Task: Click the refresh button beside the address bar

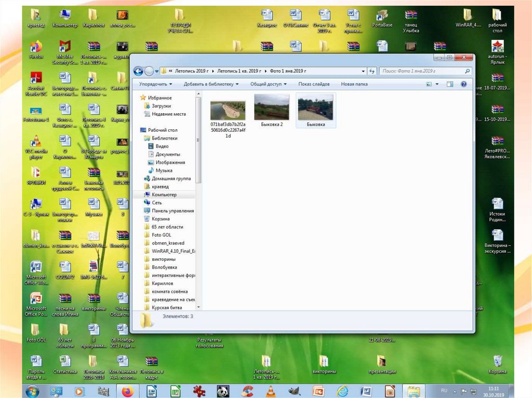Action: [x=372, y=71]
